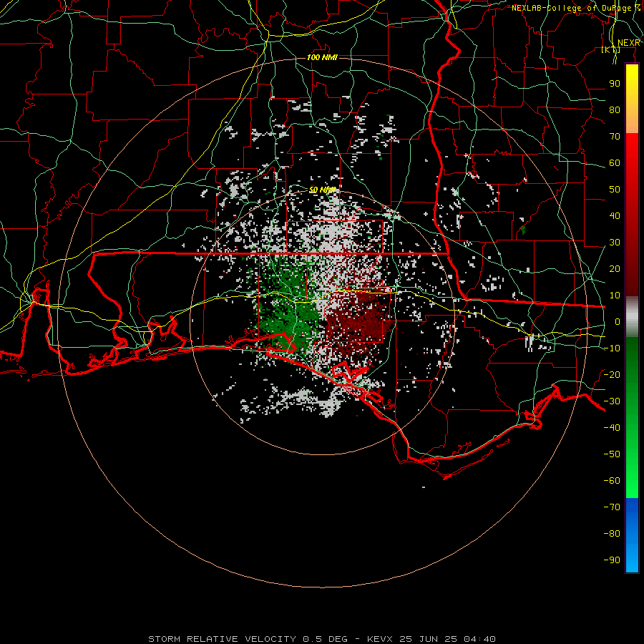
Task: Click the -80 value on velocity scale
Action: (x=612, y=534)
